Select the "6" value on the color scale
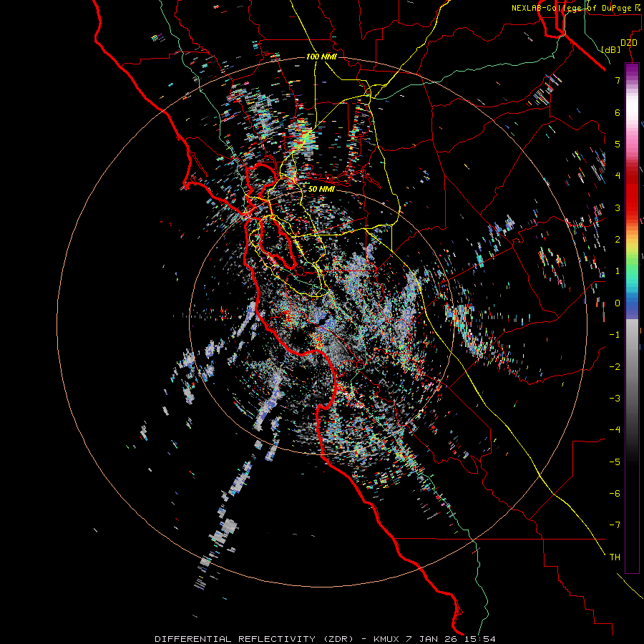 618,112
